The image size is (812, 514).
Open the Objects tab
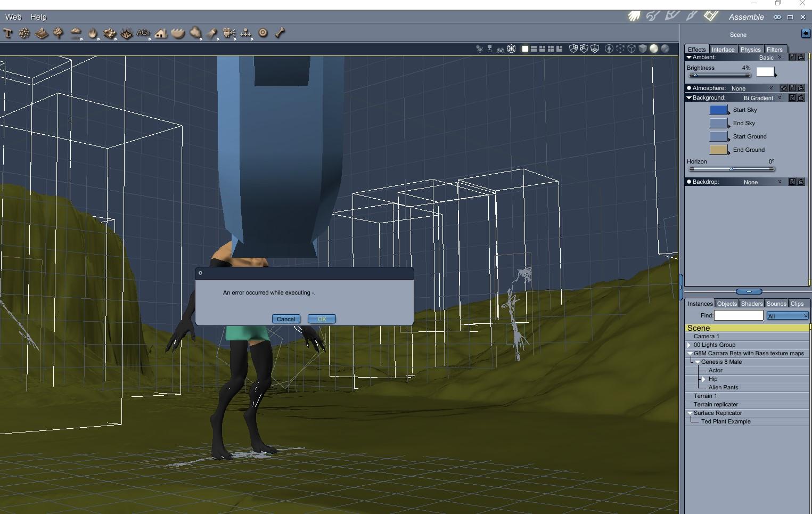point(727,304)
